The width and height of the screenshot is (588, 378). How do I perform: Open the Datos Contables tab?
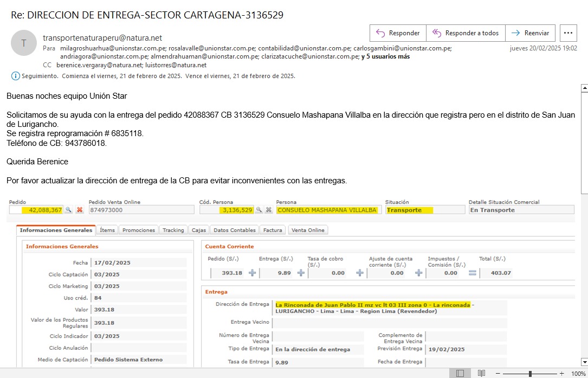click(x=234, y=230)
